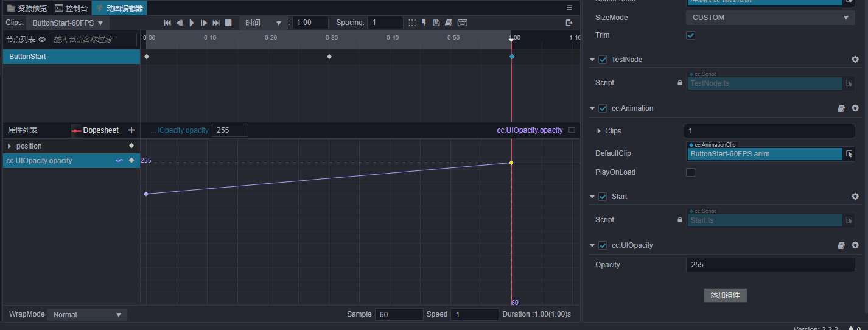Collapse the Start component section
868x330 pixels.
pyautogui.click(x=592, y=197)
